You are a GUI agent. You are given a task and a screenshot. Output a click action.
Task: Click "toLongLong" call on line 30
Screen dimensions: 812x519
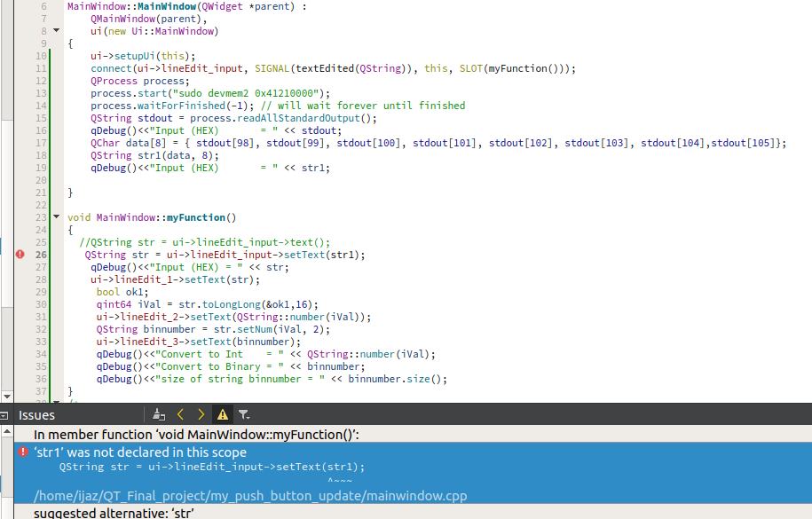click(232, 304)
